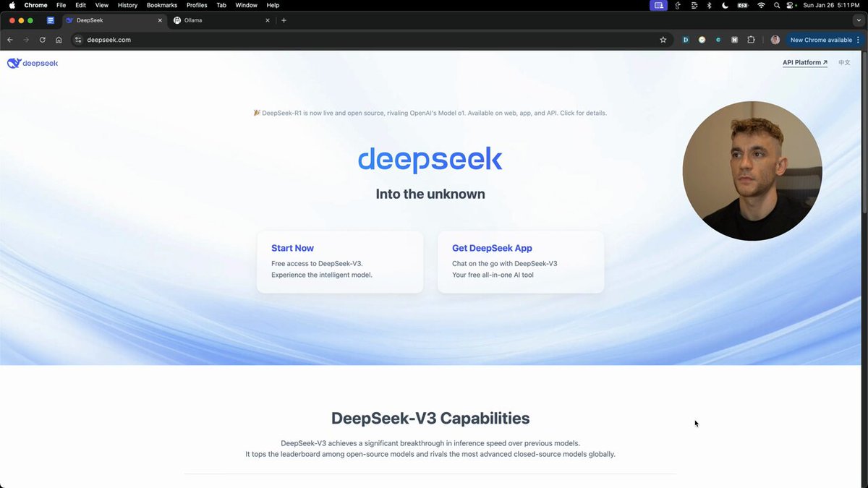Open the Wi-Fi status menu
The width and height of the screenshot is (868, 488).
point(761,5)
